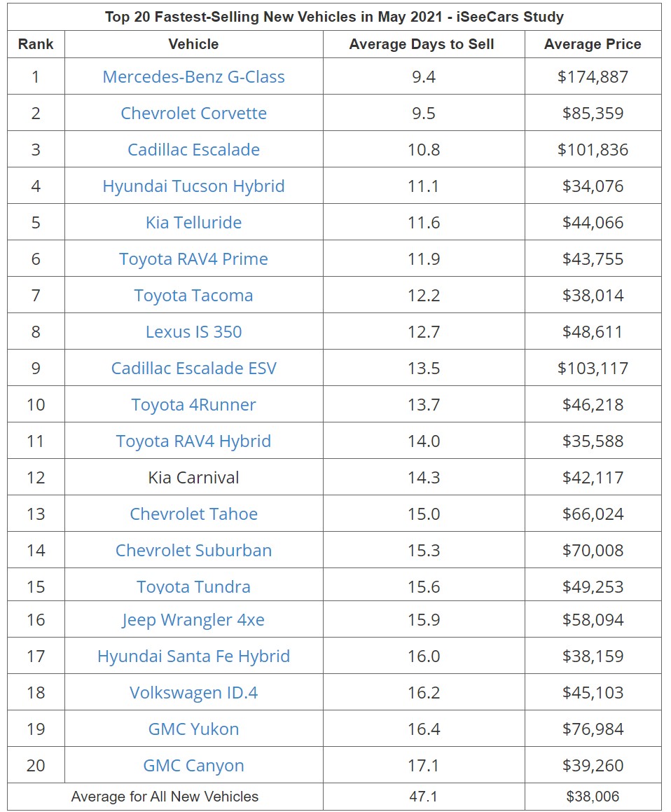Click the Toyota 4Runner link
This screenshot has width=671, height=812.
[193, 405]
